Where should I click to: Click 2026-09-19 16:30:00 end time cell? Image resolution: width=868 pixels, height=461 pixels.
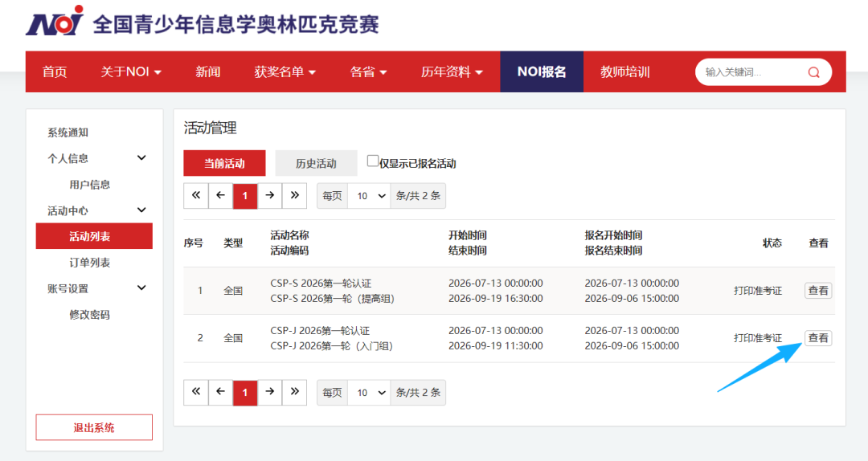[x=495, y=298]
